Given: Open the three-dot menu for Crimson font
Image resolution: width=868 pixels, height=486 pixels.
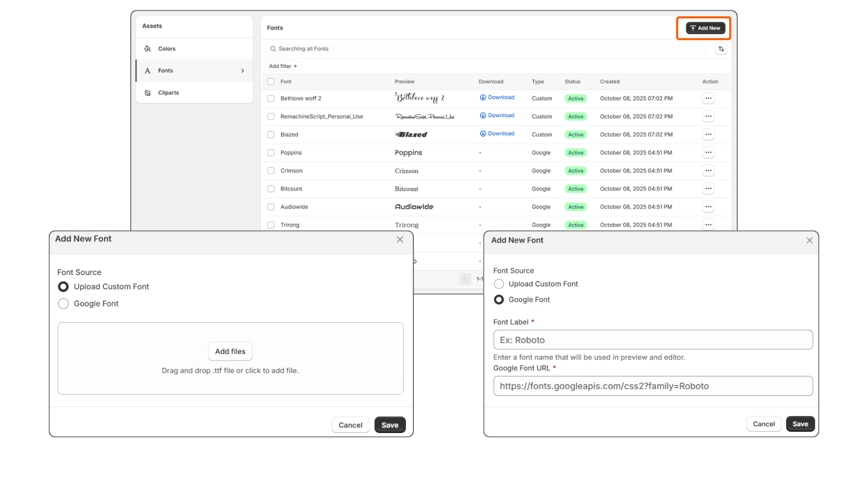Looking at the screenshot, I should 708,171.
